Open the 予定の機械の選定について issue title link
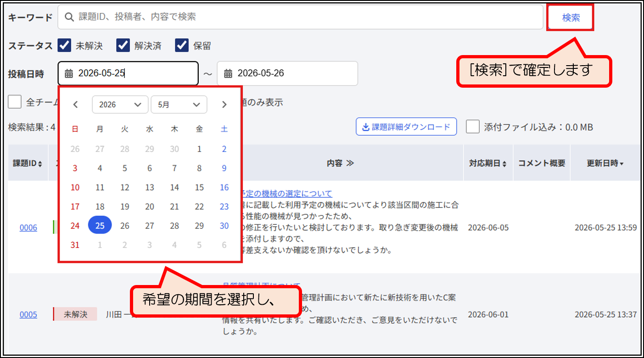 click(287, 194)
